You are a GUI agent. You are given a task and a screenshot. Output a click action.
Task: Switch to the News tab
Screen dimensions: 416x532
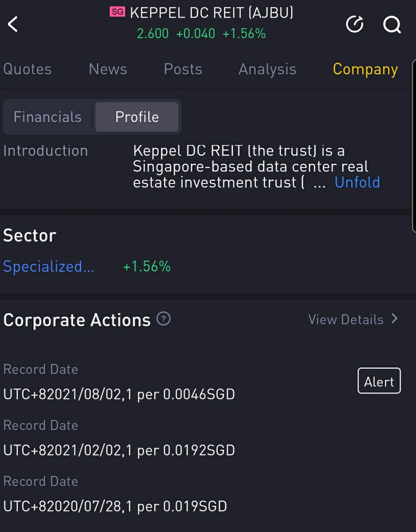(108, 69)
